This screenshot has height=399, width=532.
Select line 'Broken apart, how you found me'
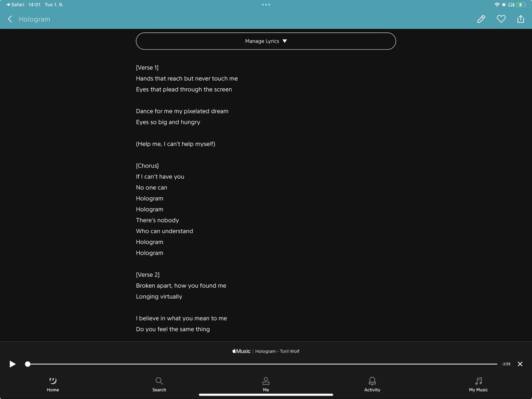point(181,286)
